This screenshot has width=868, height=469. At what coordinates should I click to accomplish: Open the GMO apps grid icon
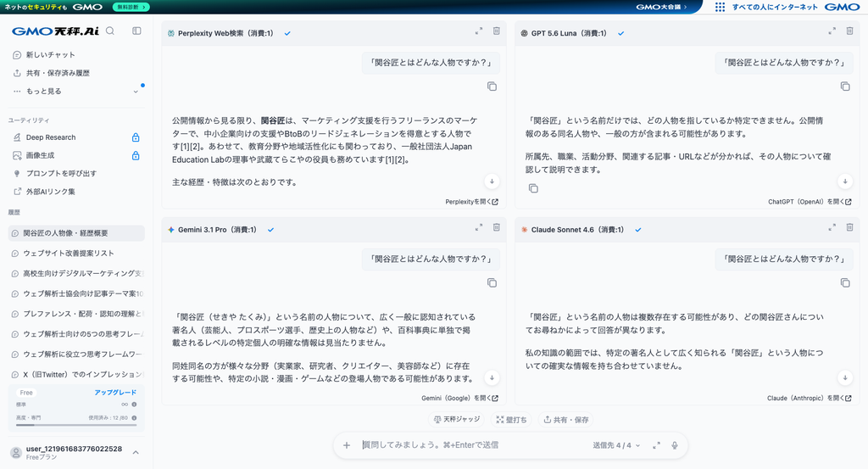pyautogui.click(x=720, y=7)
